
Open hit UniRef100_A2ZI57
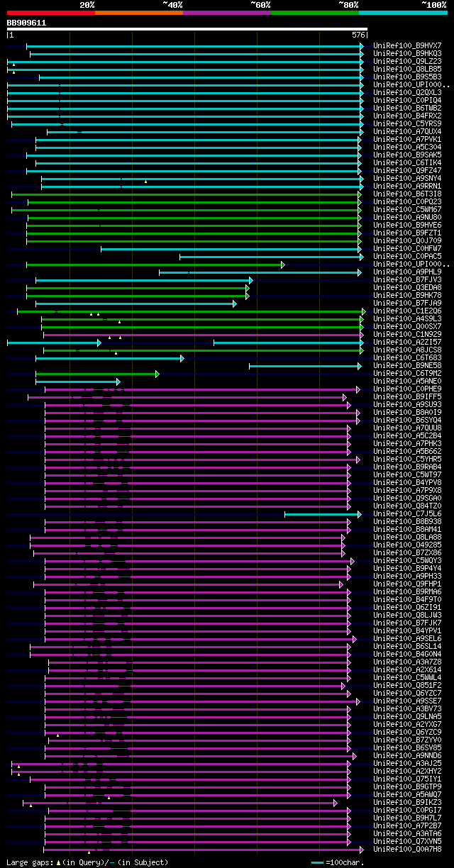[408, 342]
